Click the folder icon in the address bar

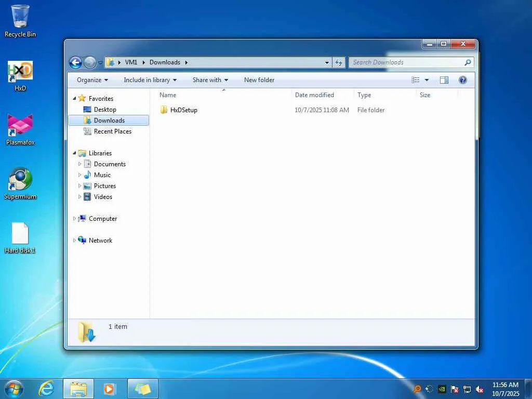click(x=110, y=62)
